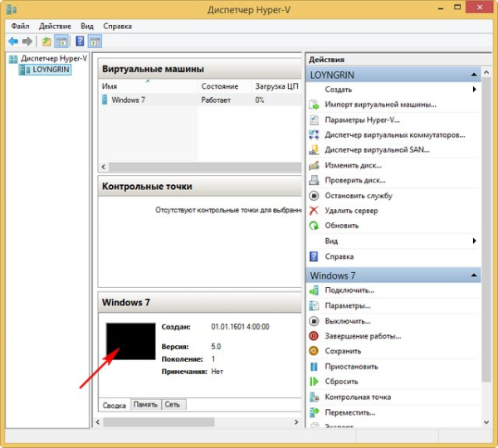Select the LOYNGRIN server tree node

coord(51,71)
